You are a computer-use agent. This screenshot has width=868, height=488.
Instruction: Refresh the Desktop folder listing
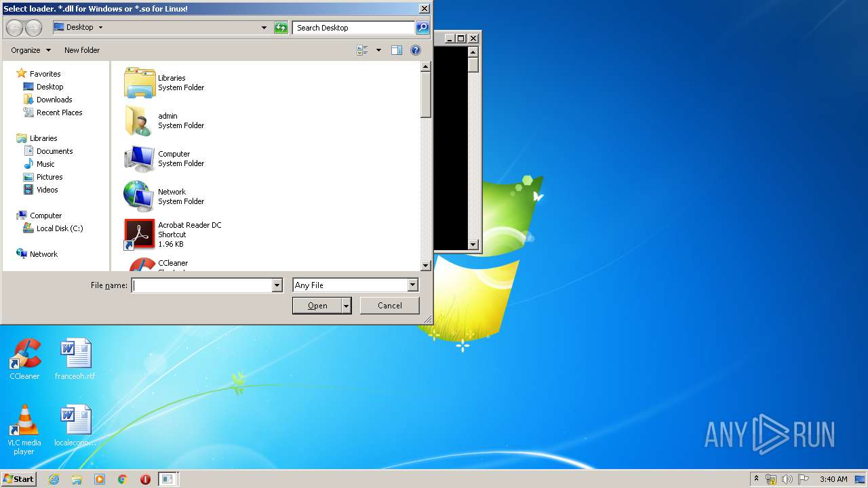pyautogui.click(x=281, y=28)
